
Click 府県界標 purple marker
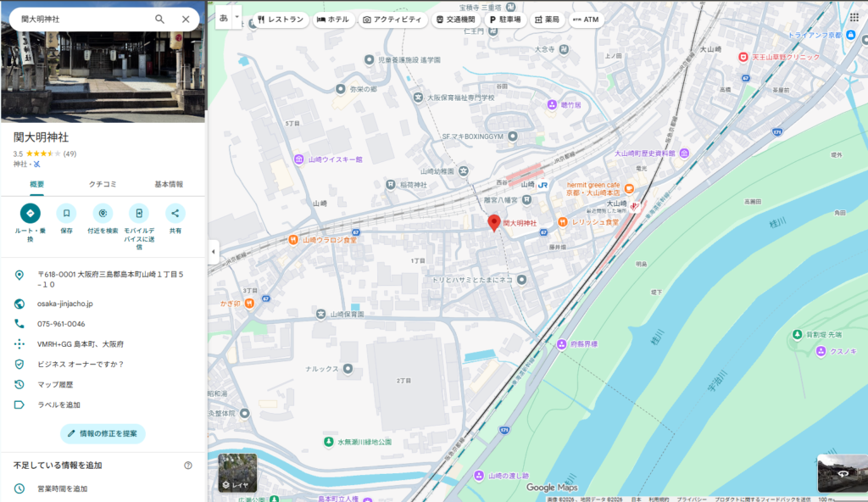561,344
